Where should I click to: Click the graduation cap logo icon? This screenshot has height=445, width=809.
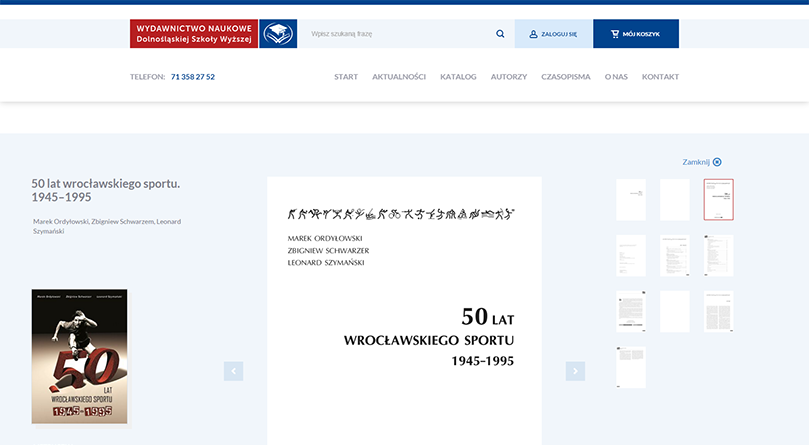(x=278, y=34)
